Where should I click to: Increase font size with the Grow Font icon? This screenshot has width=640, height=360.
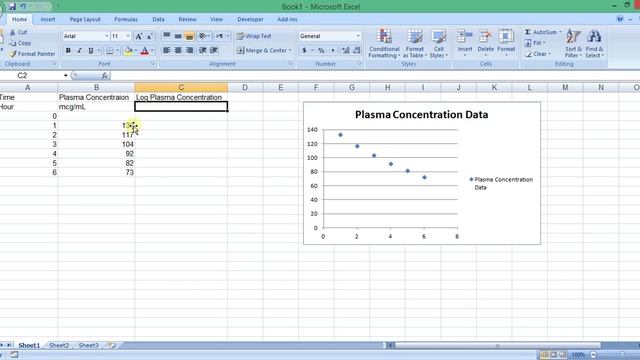click(139, 36)
